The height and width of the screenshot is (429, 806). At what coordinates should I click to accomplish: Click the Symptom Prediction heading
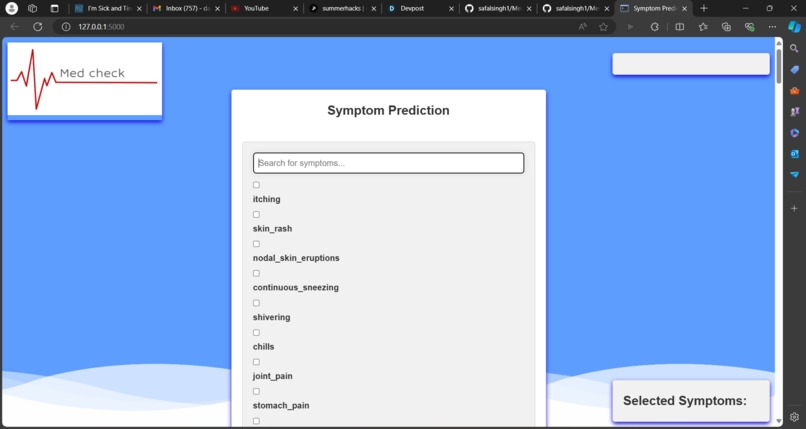click(389, 110)
